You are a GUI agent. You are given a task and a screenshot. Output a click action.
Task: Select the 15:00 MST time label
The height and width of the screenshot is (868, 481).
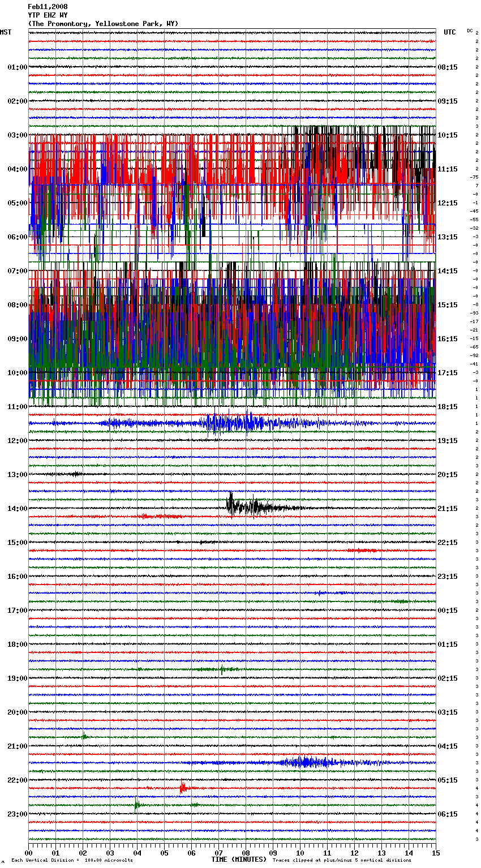[x=18, y=543]
